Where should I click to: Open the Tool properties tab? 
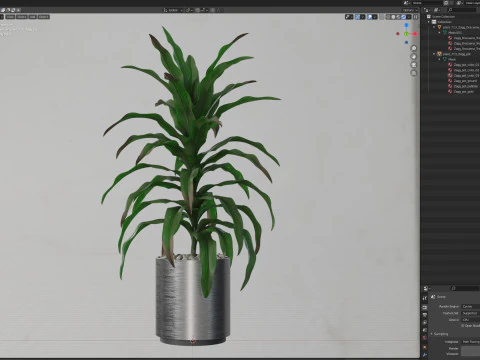tap(425, 298)
